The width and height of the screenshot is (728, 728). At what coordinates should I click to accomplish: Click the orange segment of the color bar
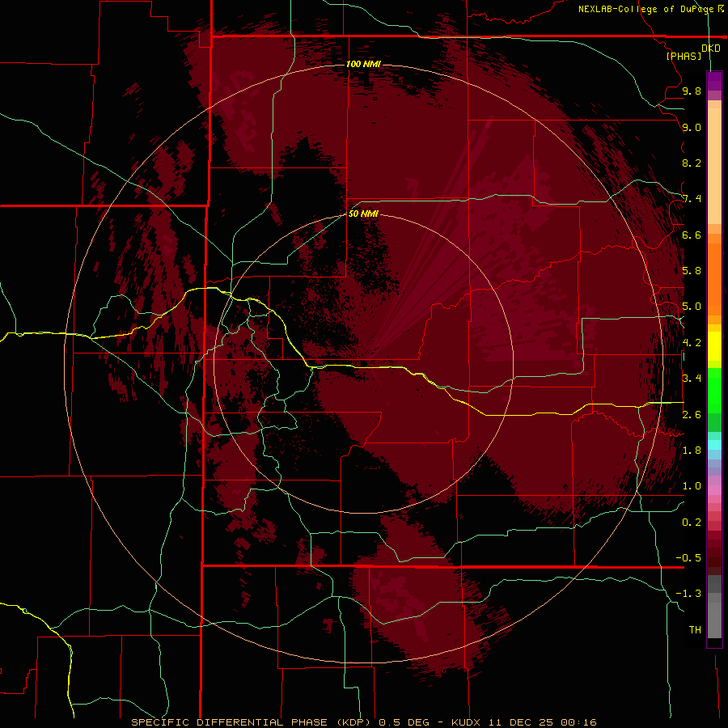click(714, 275)
